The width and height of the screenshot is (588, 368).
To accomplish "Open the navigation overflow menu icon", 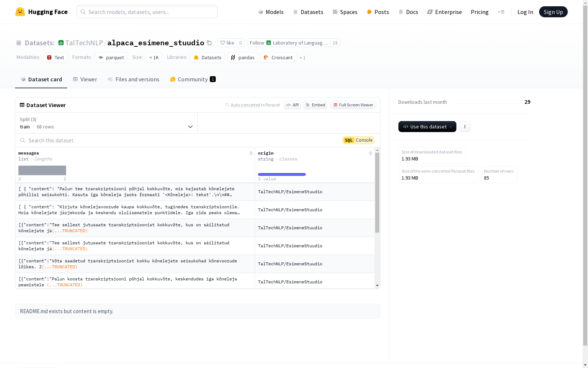I will pos(501,12).
